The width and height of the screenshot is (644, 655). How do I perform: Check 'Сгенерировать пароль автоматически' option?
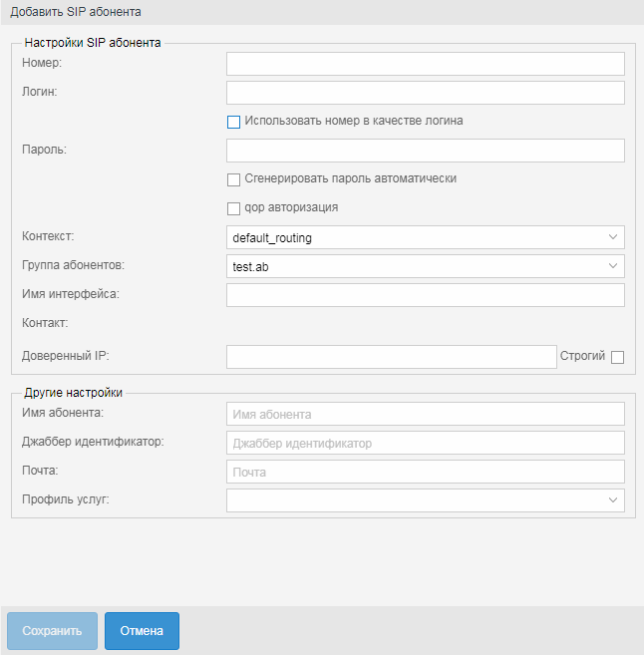click(x=234, y=179)
